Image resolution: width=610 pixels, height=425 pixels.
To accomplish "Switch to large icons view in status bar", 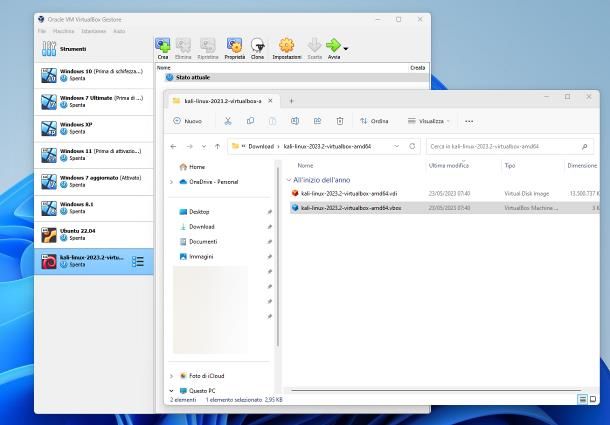I will 592,399.
